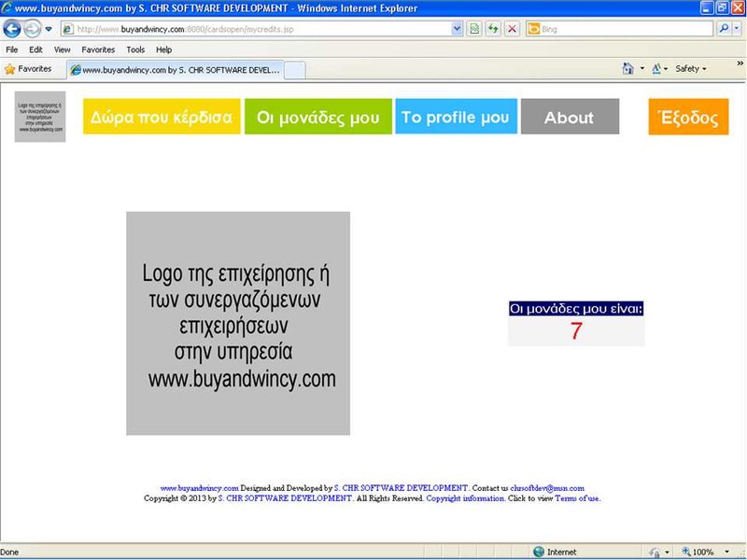Click the red credits value 7

pyautogui.click(x=576, y=331)
